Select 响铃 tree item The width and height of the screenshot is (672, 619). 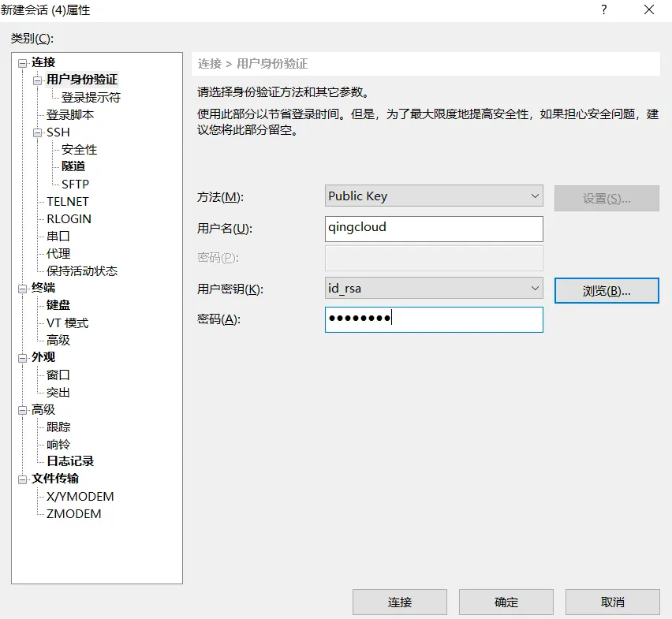click(x=58, y=445)
